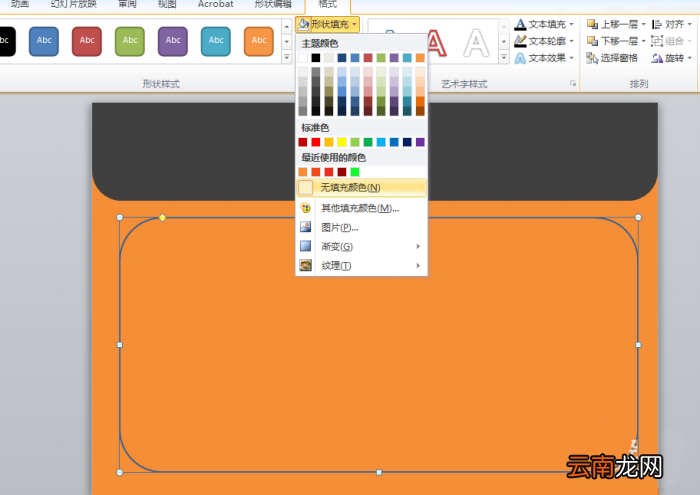This screenshot has height=495, width=700.
Task: Switch to the 形状编辑 tab
Action: 273,4
